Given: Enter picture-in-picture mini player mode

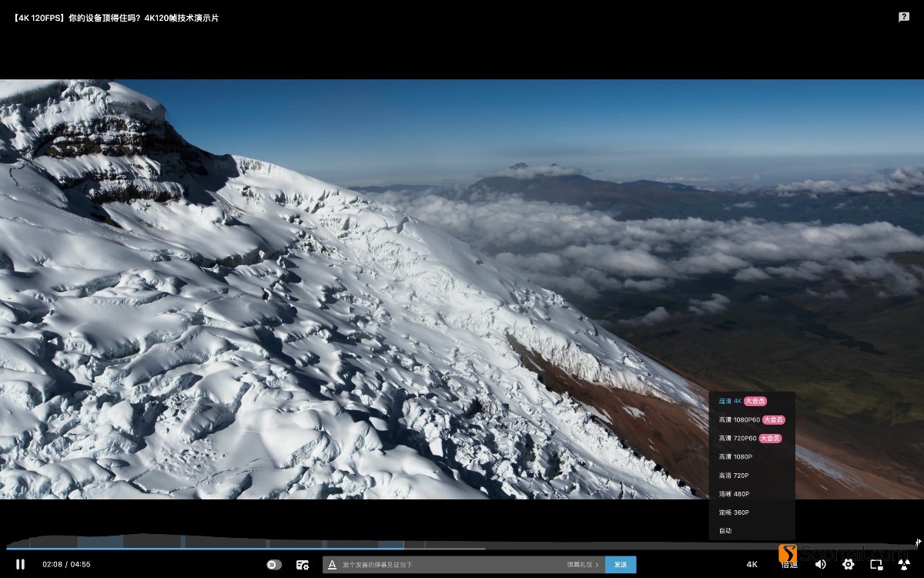Looking at the screenshot, I should click(876, 564).
